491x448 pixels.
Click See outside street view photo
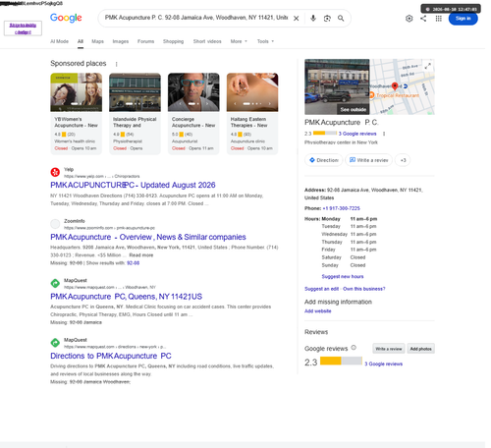click(337, 86)
